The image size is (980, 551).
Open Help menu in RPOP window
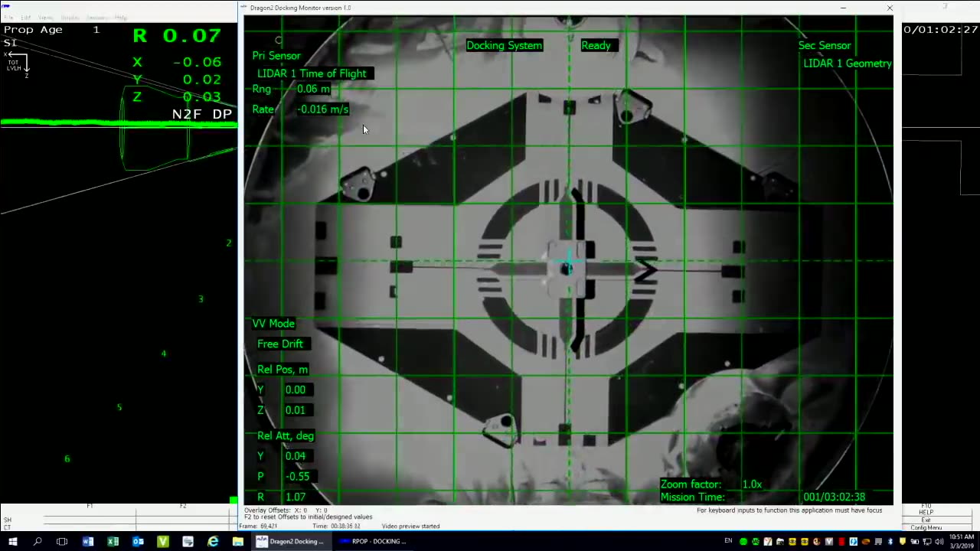click(x=121, y=17)
